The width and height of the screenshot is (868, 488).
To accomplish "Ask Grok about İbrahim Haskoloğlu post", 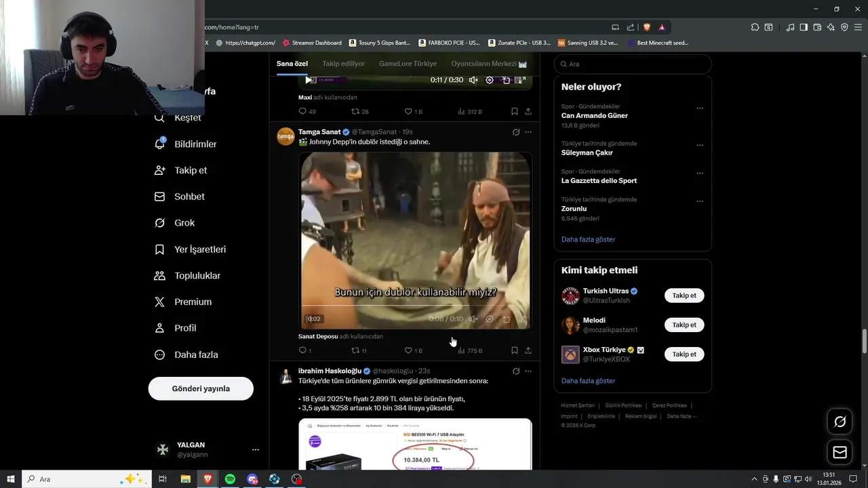I will [516, 371].
